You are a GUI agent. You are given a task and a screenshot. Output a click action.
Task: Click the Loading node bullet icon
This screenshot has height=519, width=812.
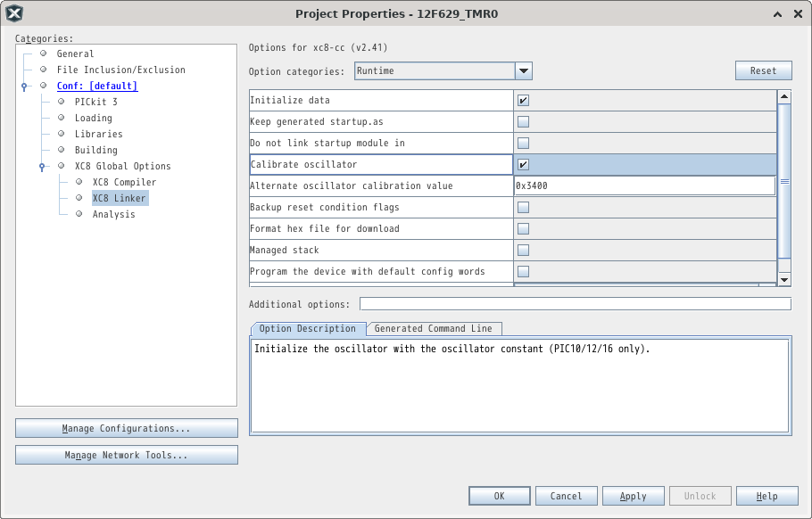coord(61,118)
